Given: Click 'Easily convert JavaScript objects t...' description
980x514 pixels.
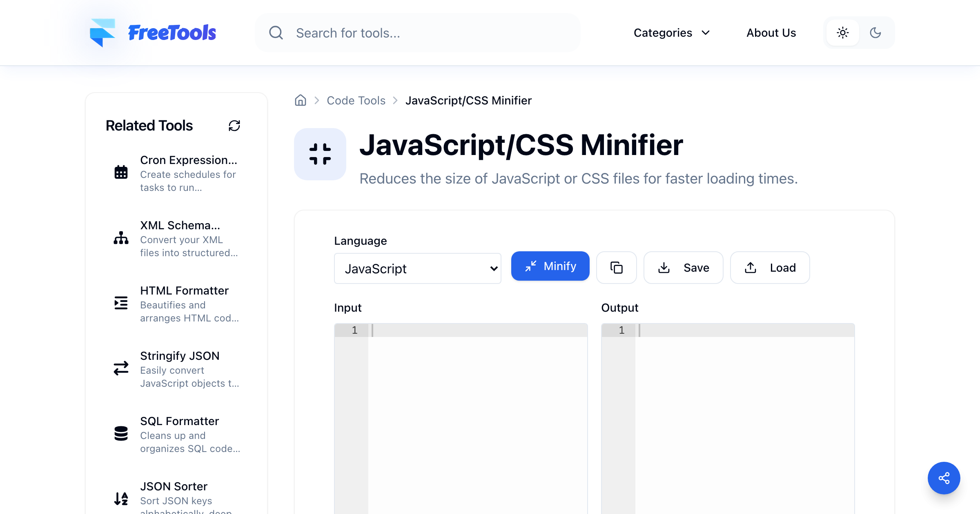Looking at the screenshot, I should click(189, 377).
